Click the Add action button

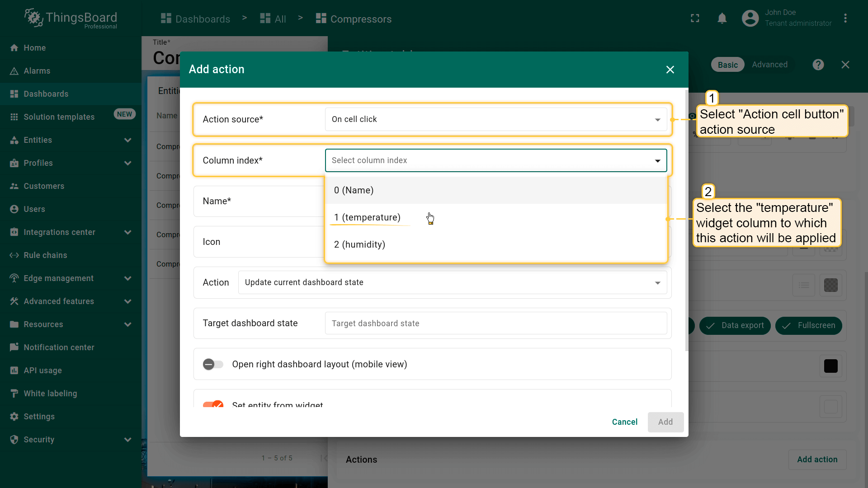(x=817, y=459)
